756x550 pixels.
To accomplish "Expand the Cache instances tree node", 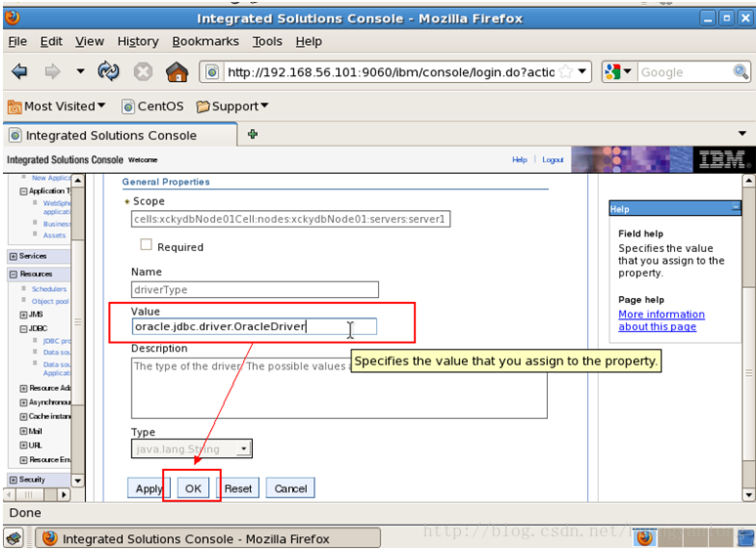I will click(23, 416).
